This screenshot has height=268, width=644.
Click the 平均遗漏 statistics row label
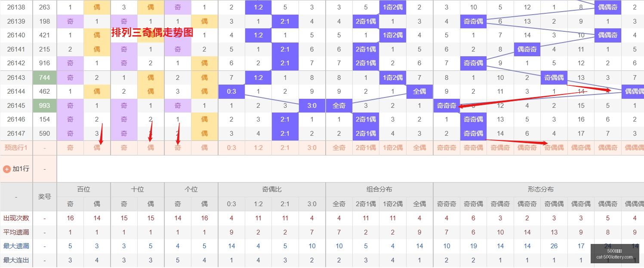[x=16, y=232]
